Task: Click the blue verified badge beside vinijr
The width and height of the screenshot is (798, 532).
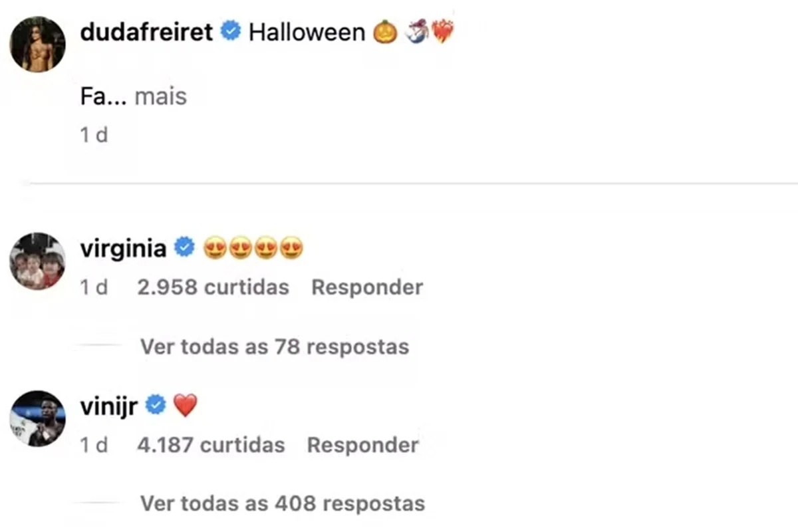Action: pyautogui.click(x=155, y=406)
